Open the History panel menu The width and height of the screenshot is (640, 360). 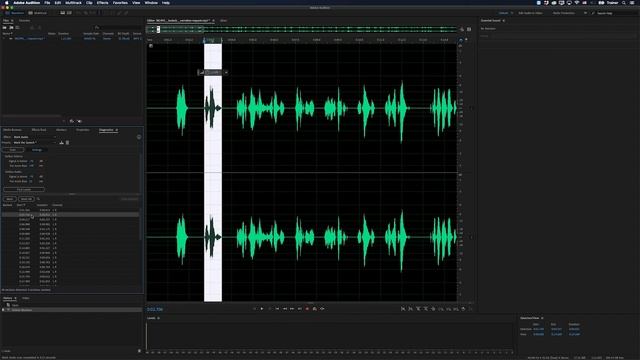click(x=16, y=298)
